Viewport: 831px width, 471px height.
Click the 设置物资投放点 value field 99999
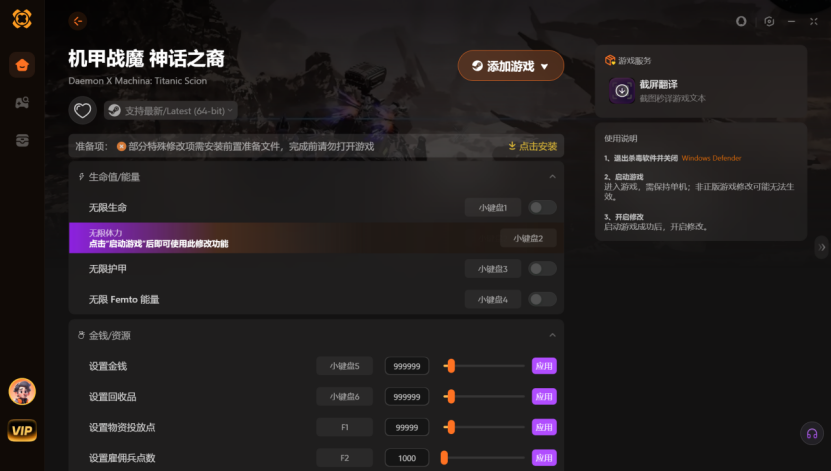[x=407, y=428]
